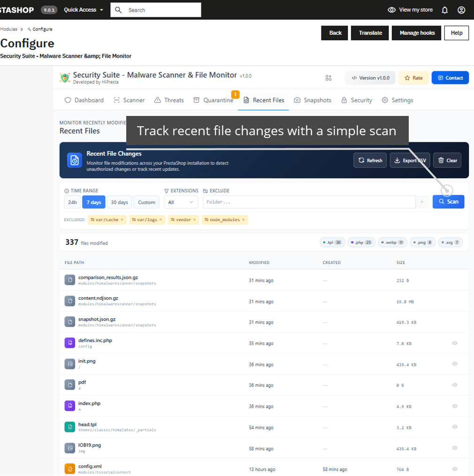View init.png with its eye icon
This screenshot has width=474, height=476.
[x=455, y=364]
